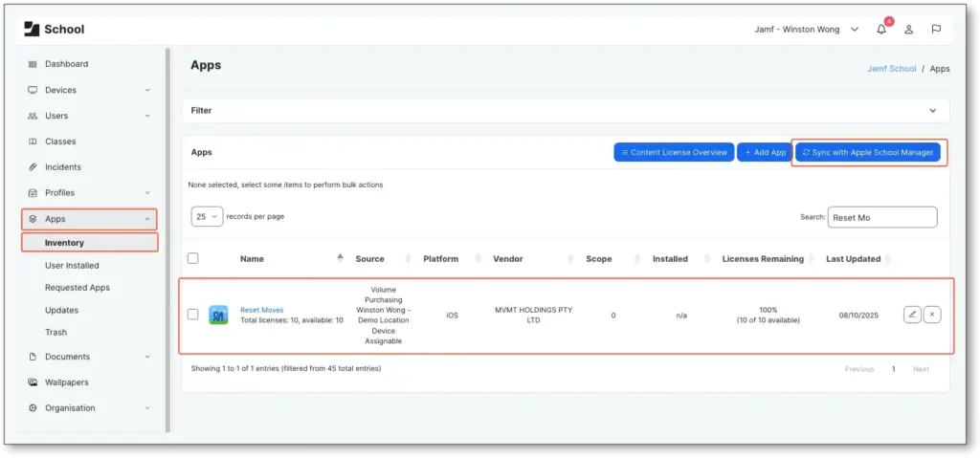This screenshot has width=980, height=458.
Task: Click into the Search input field
Action: pos(882,217)
